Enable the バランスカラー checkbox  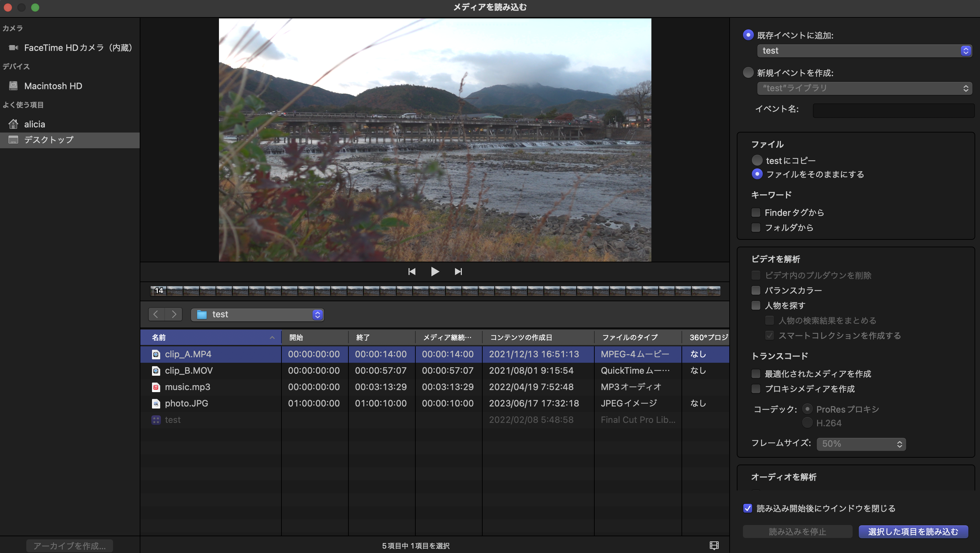tap(756, 290)
